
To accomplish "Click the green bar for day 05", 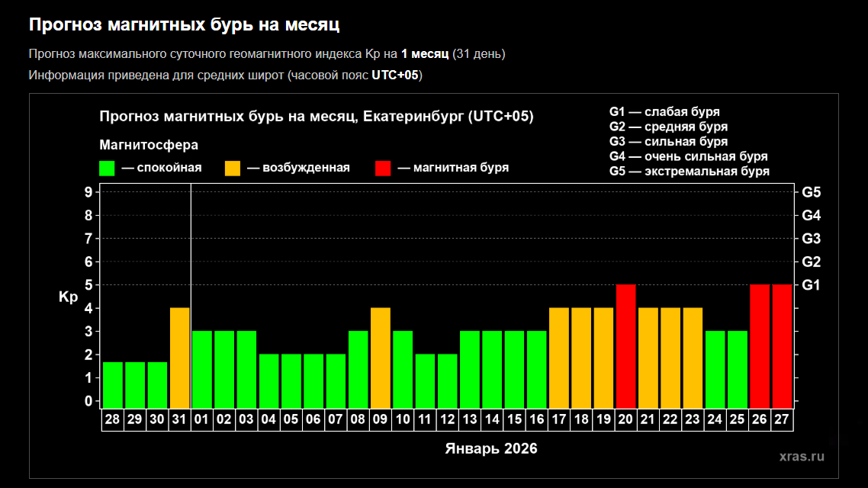I will (291, 380).
